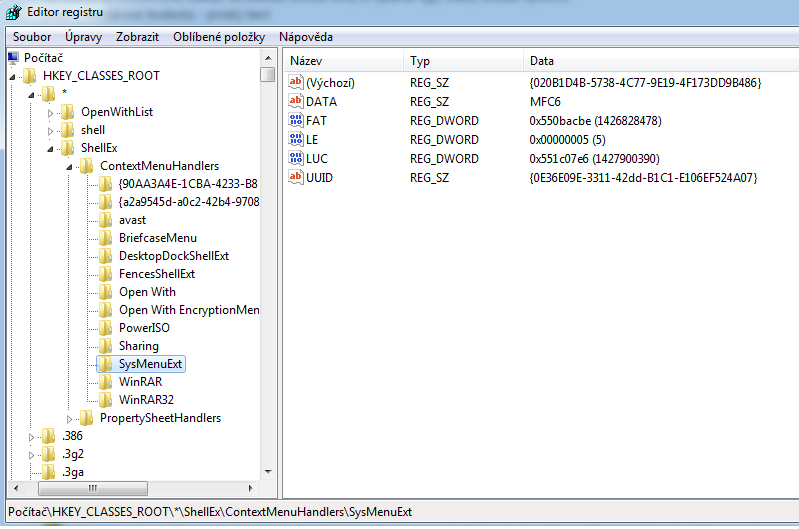Click the HKEY_CLASSES_ROOT folder icon
799x529 pixels.
point(30,76)
